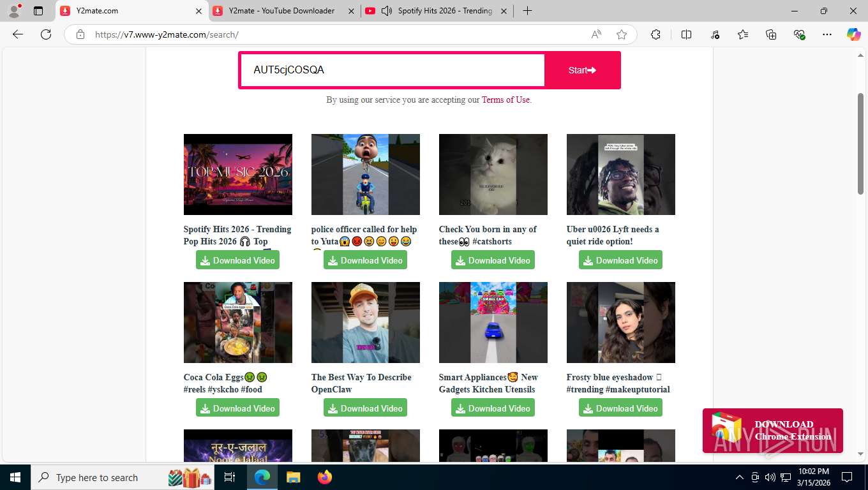Launch Firefox from taskbar
Screen dimensions: 868x490
(325, 477)
